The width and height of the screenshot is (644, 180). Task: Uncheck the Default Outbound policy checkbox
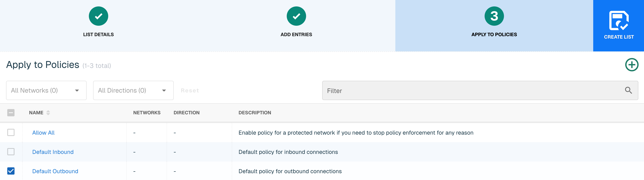[x=11, y=171]
